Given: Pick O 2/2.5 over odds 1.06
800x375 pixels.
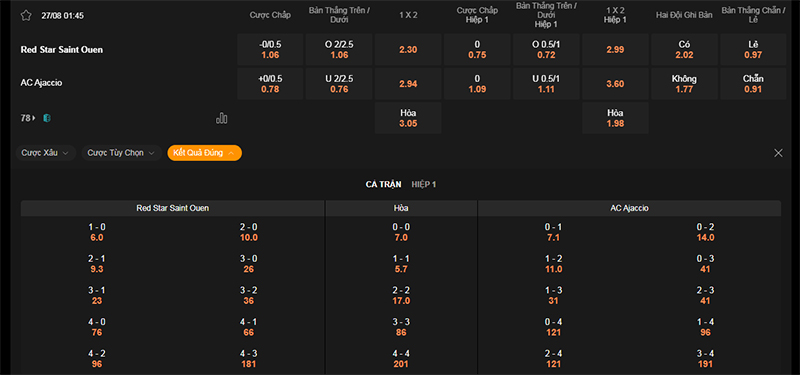Looking at the screenshot, I should coord(339,49).
